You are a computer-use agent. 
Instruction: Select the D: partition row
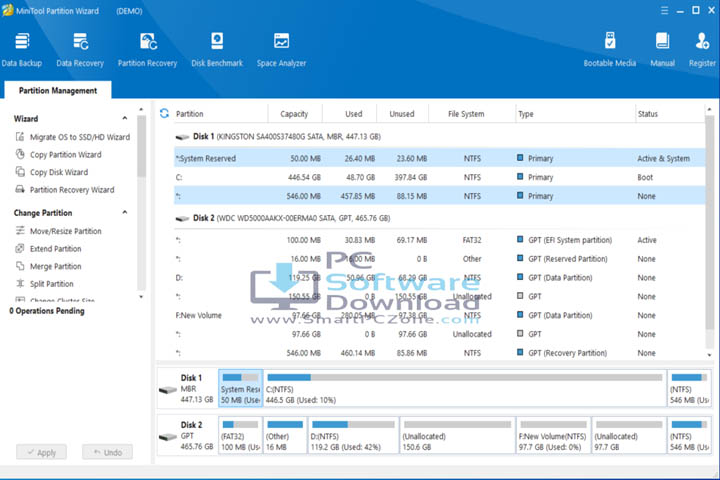pos(439,277)
